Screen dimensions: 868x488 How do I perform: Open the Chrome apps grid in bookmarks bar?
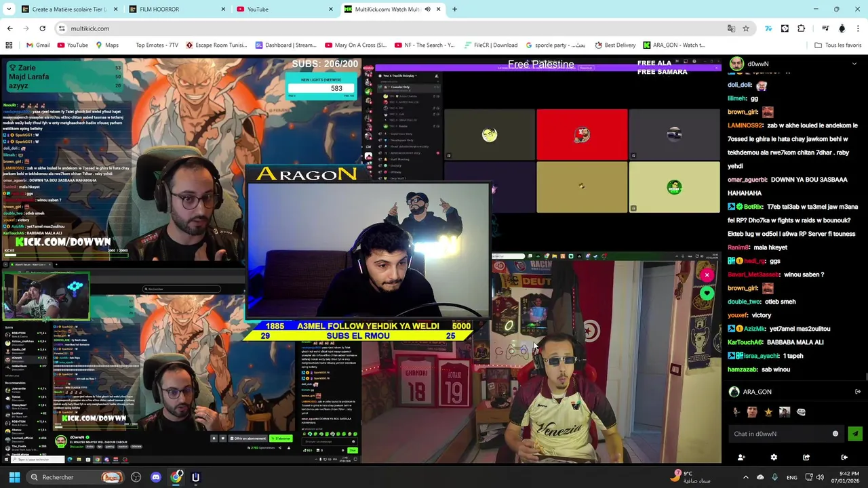(x=9, y=45)
